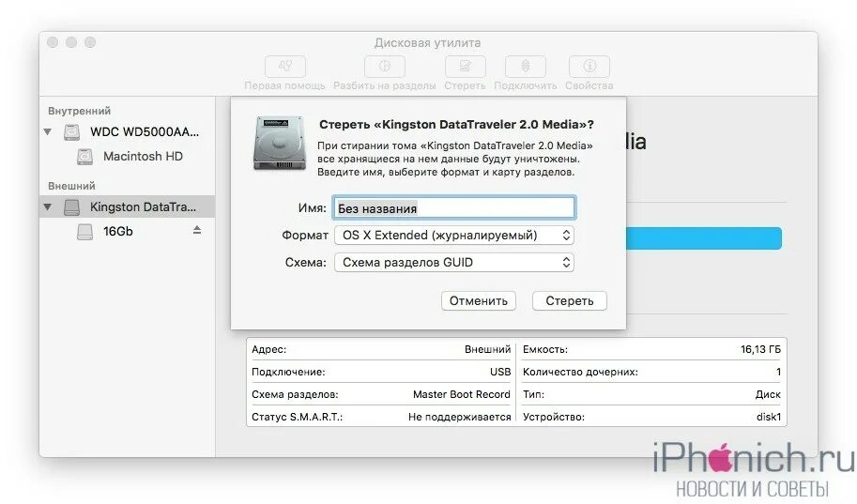Select WDC WD5000AA... in the sidebar

127,131
